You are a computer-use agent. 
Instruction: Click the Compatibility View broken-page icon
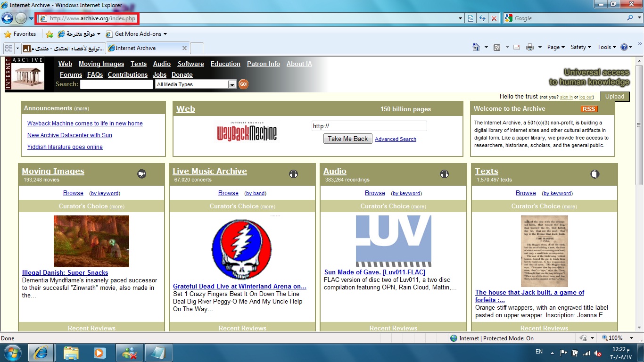tap(471, 18)
